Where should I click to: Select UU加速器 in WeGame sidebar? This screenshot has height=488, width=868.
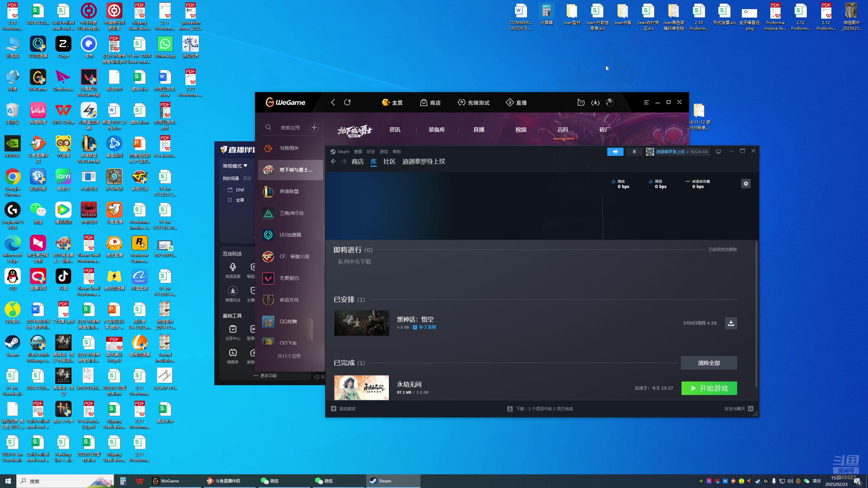(290, 235)
